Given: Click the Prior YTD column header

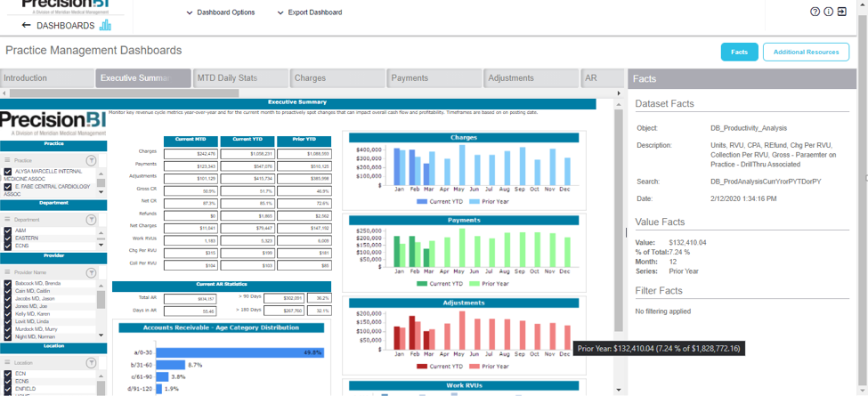Looking at the screenshot, I should [304, 140].
